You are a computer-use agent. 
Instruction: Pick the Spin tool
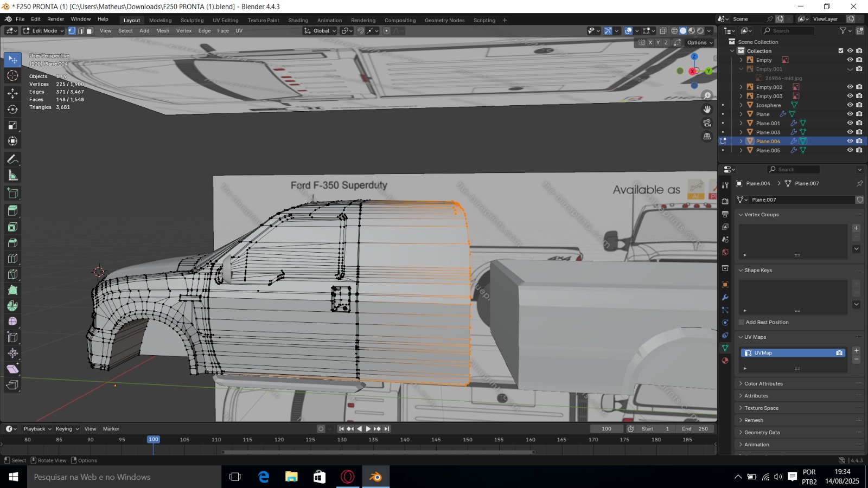click(x=12, y=306)
